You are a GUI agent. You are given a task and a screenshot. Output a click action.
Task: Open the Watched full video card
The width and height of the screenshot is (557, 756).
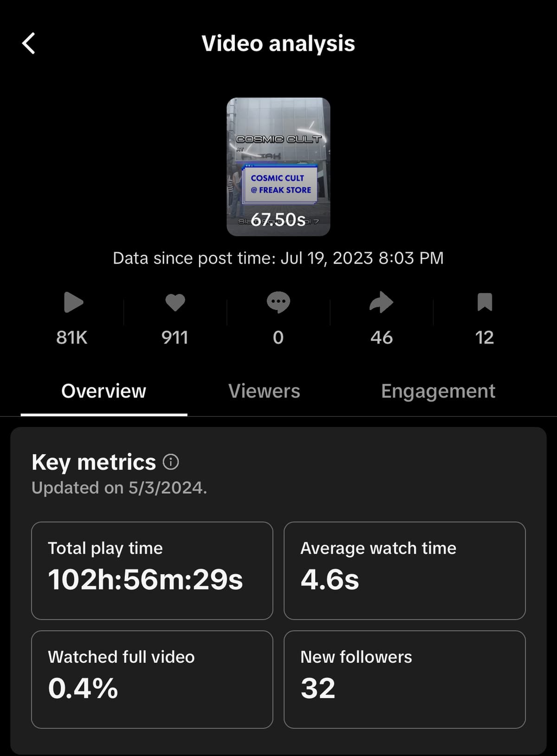click(152, 679)
